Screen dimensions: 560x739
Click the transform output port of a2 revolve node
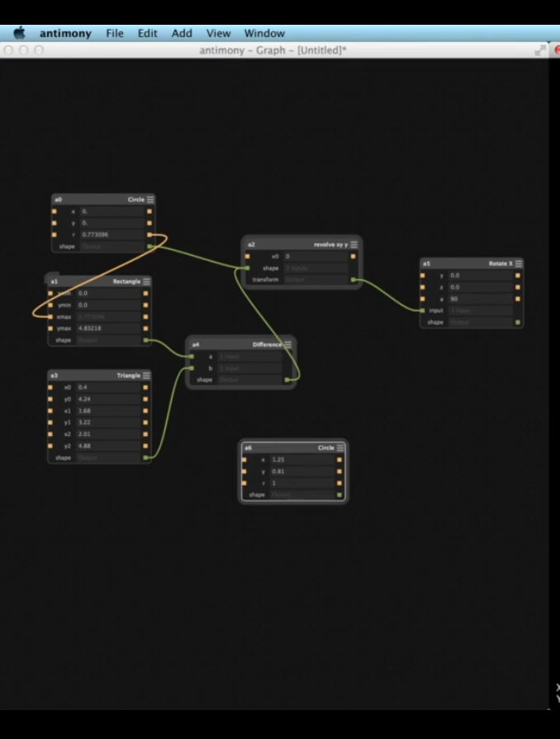coord(353,280)
